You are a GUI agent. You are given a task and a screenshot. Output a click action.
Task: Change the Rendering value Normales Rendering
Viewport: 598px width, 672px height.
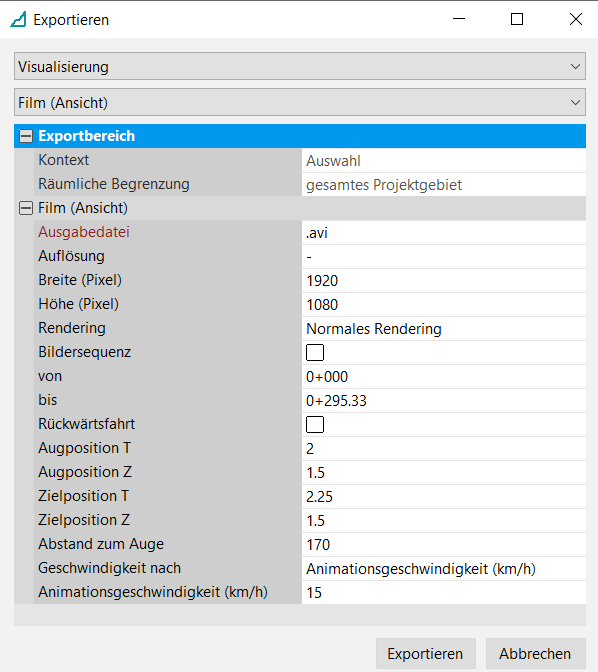[444, 329]
